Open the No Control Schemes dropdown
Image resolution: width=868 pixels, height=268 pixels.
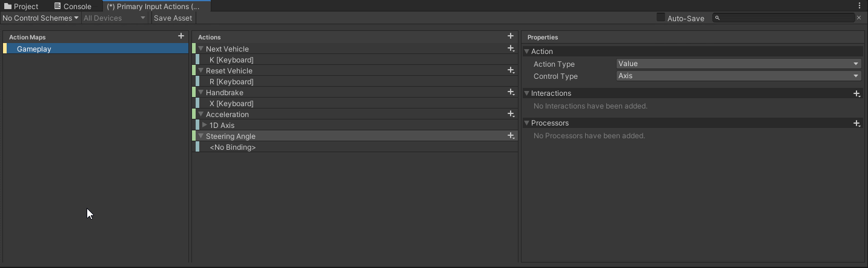(x=41, y=18)
